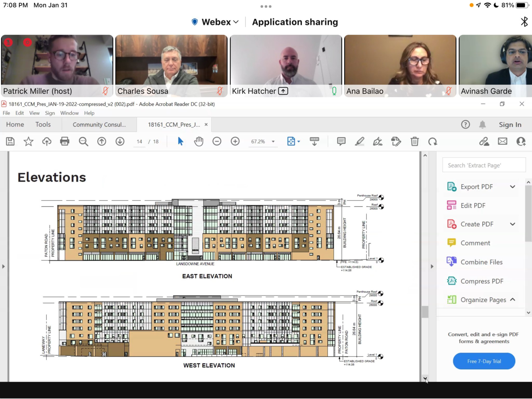Enable scrolling mode with the keyboard arrow icon

point(315,142)
